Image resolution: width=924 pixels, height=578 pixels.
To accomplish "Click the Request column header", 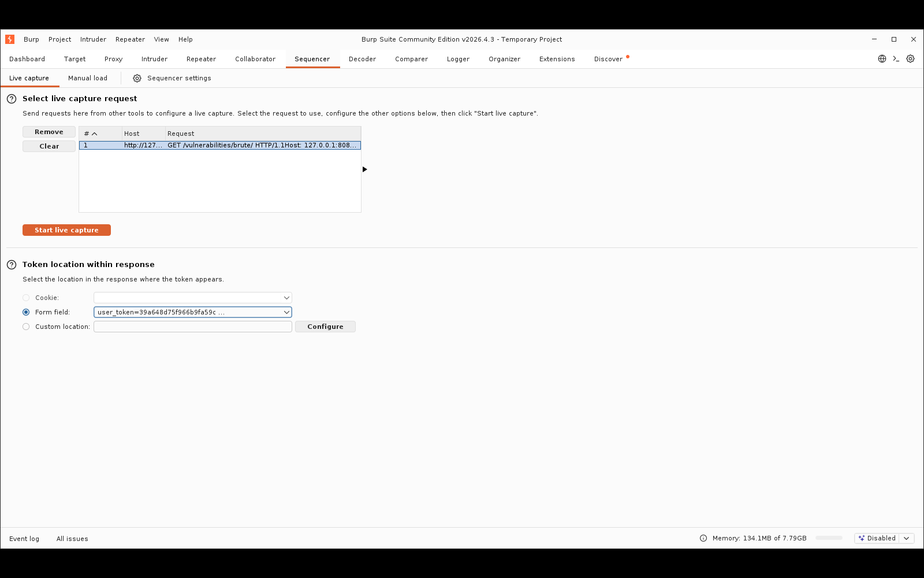I will click(x=263, y=134).
